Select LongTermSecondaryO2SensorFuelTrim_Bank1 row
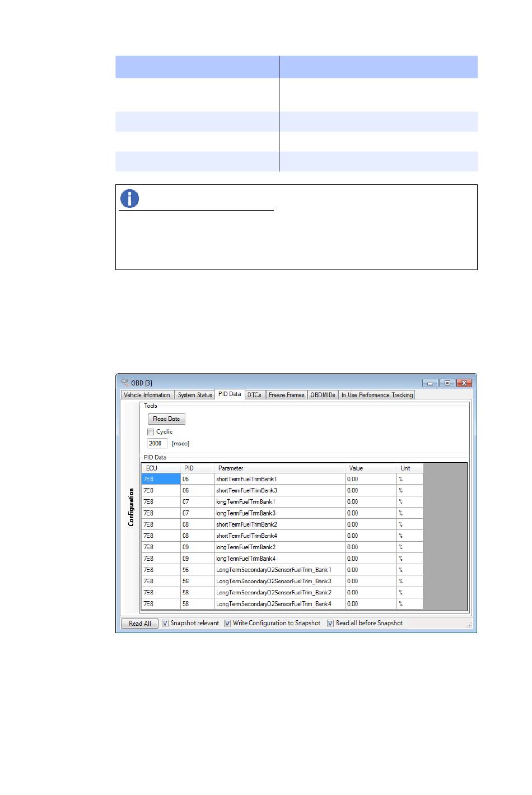Image resolution: width=532 pixels, height=795 pixels. (282, 570)
